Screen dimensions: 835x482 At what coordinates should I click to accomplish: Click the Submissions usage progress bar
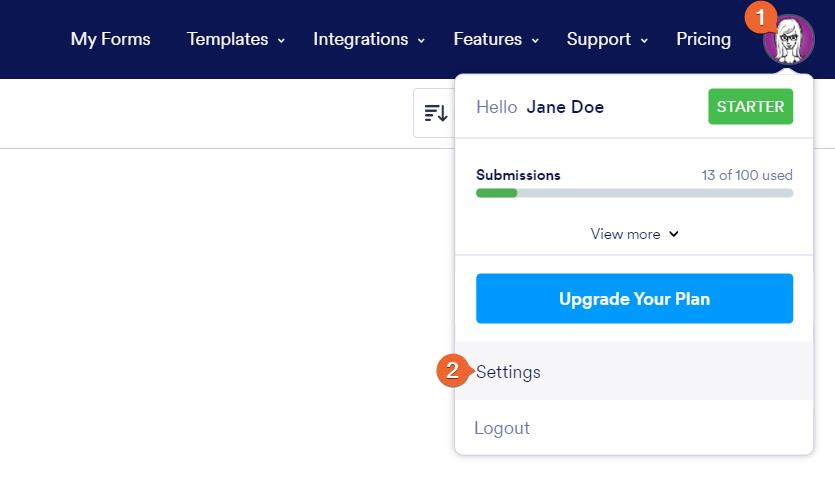pos(634,193)
